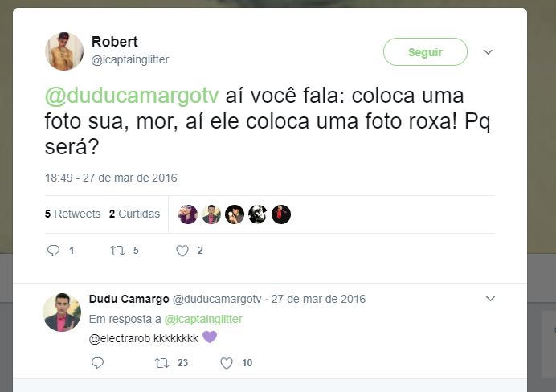Like Robert's tweet with the heart icon

(x=182, y=251)
